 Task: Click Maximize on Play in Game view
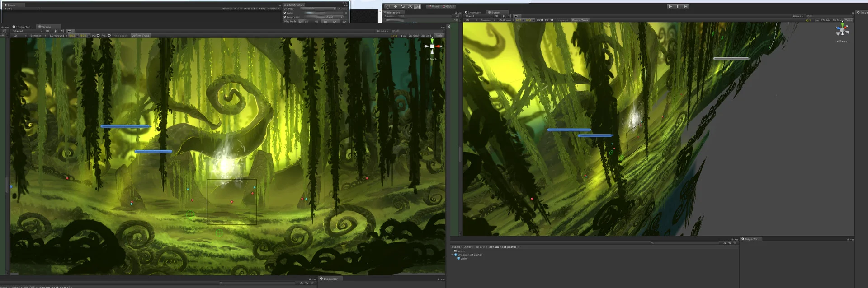click(x=231, y=9)
